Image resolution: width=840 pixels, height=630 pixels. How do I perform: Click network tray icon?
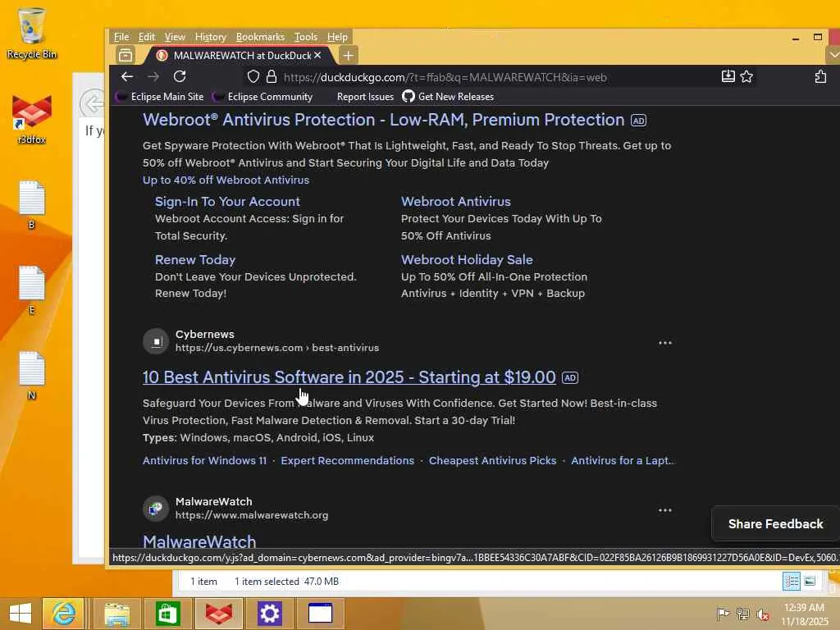pos(742,614)
